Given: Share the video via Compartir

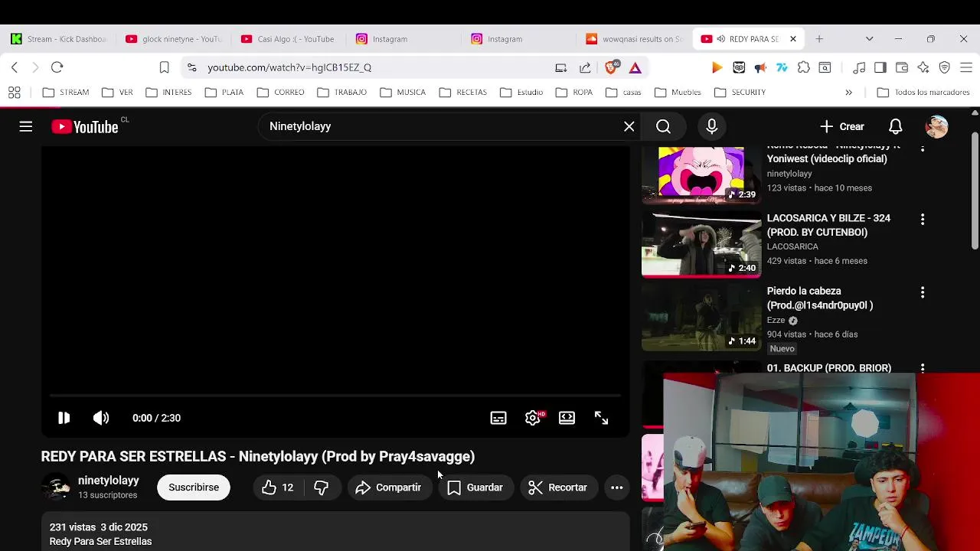Looking at the screenshot, I should [389, 487].
